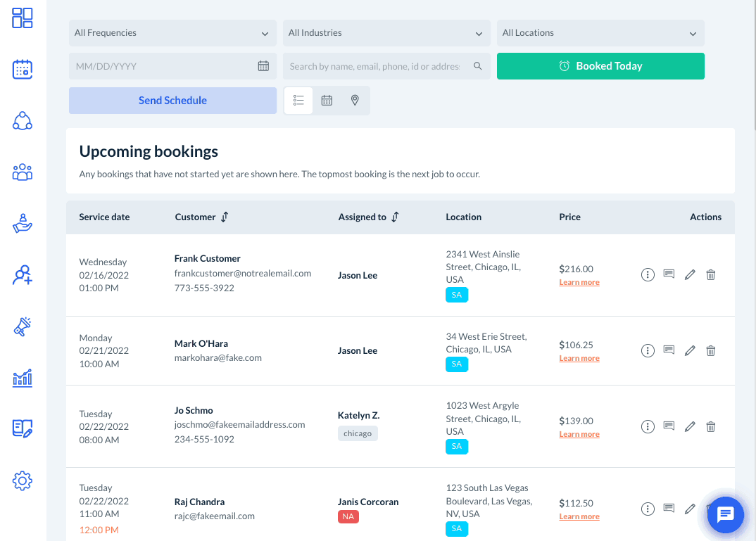The image size is (756, 541).
Task: Open message icon for Jo Schmo's booking
Action: click(x=669, y=426)
